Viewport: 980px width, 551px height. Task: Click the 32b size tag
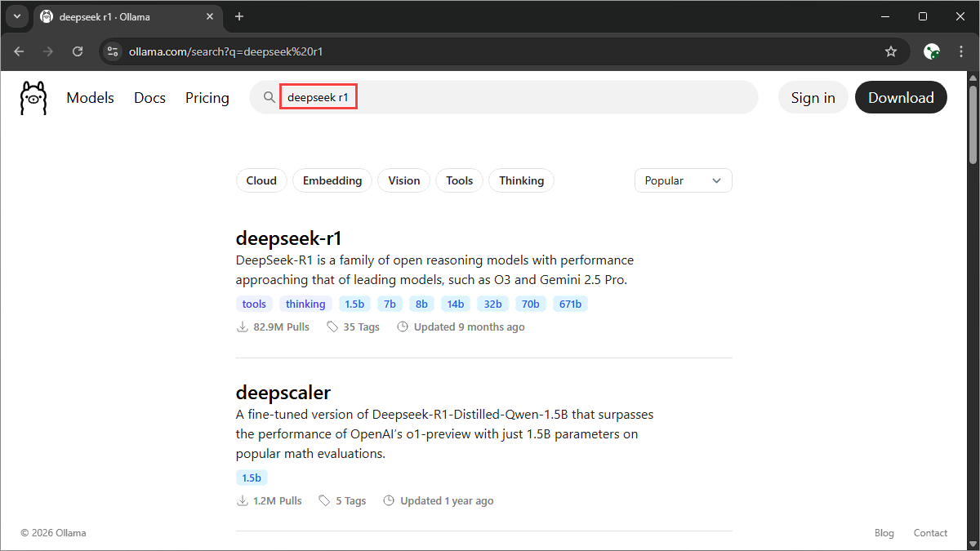[492, 304]
